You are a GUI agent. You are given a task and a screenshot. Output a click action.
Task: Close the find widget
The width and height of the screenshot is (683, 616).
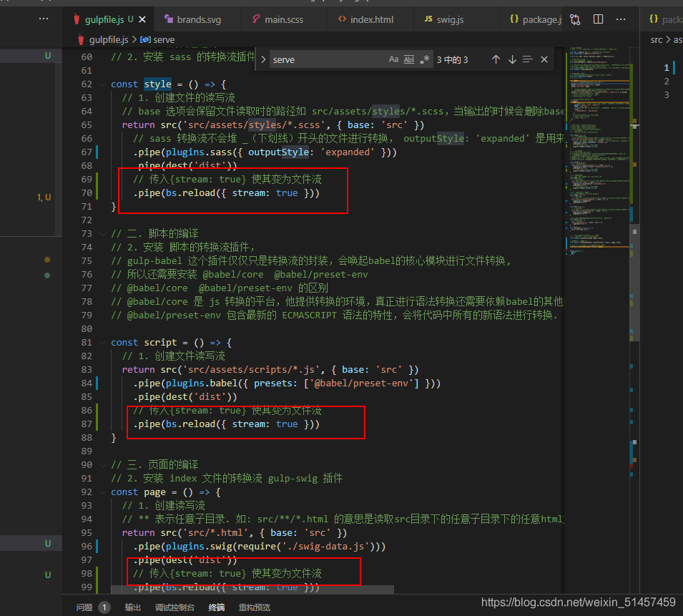click(x=544, y=59)
